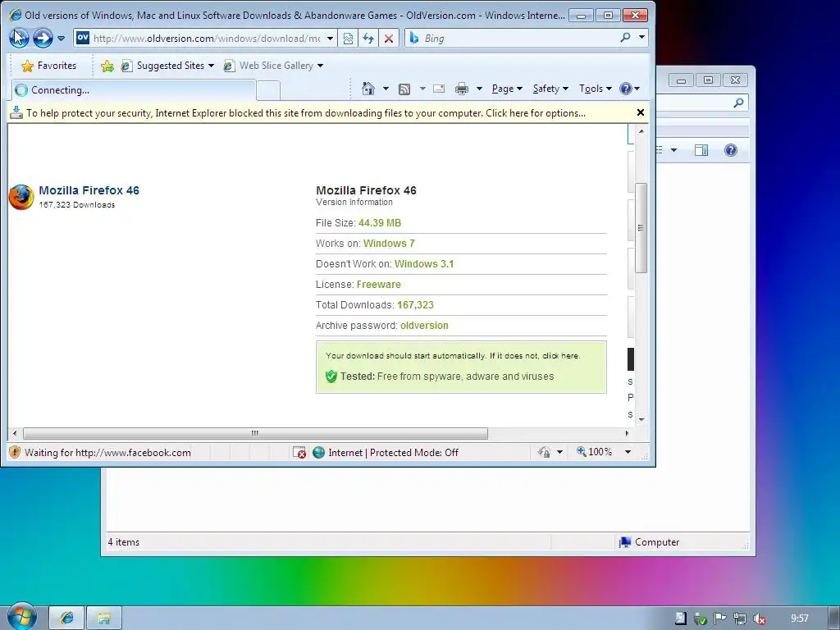Open the Mozilla Firefox 46 title link
The image size is (840, 630).
tap(89, 190)
